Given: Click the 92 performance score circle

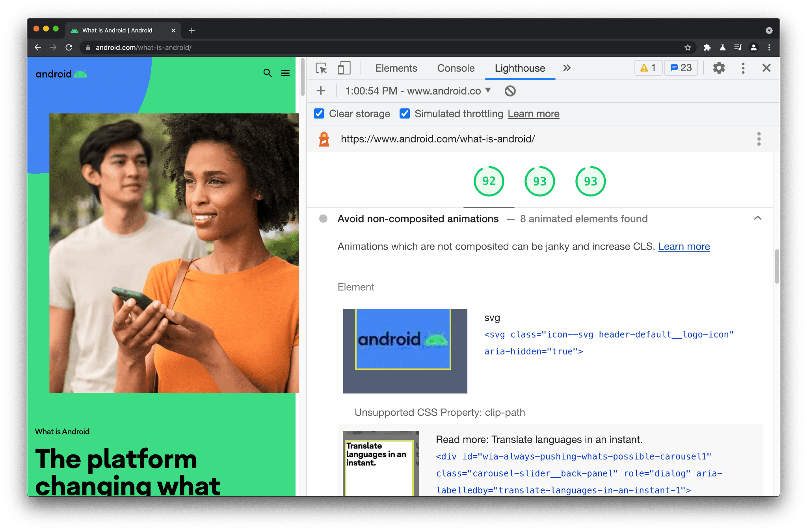Looking at the screenshot, I should pyautogui.click(x=488, y=181).
